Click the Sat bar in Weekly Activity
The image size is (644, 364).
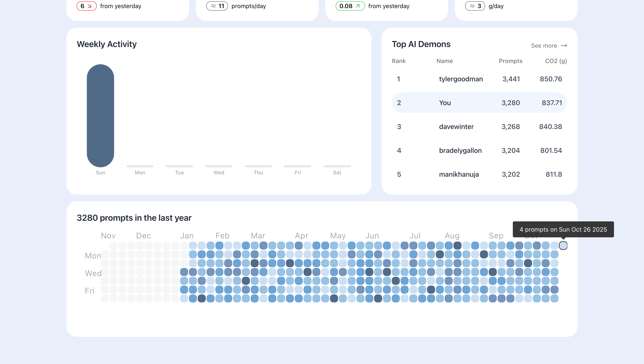click(337, 166)
